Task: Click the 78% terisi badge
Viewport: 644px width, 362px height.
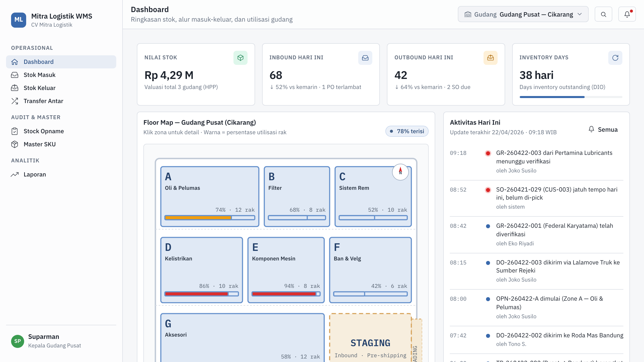Action: (407, 131)
